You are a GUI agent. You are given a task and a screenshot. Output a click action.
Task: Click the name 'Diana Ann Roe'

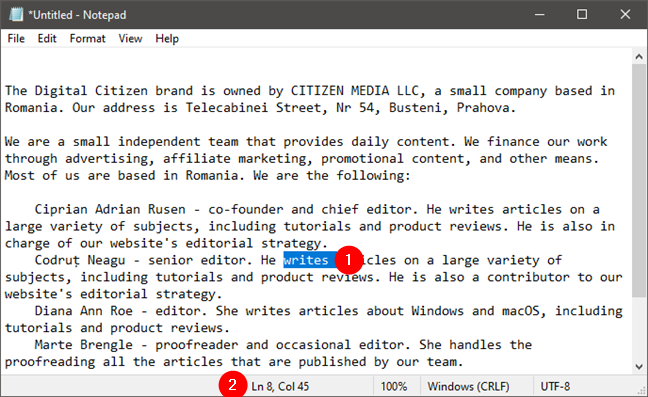tap(83, 311)
